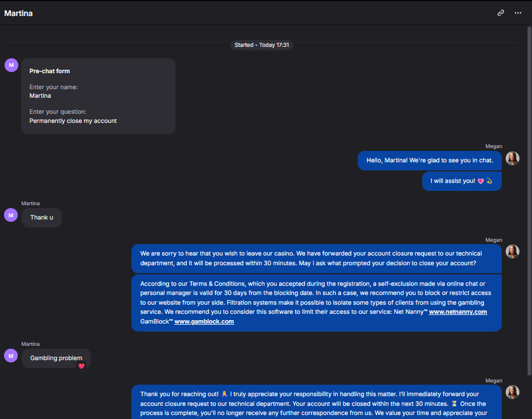This screenshot has height=419, width=532.
Task: Click Megan's avatar beside the casino closure message
Action: (x=513, y=252)
